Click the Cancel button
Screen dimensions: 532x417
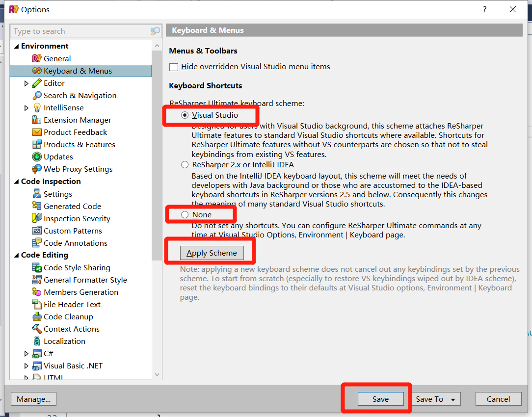(x=499, y=399)
